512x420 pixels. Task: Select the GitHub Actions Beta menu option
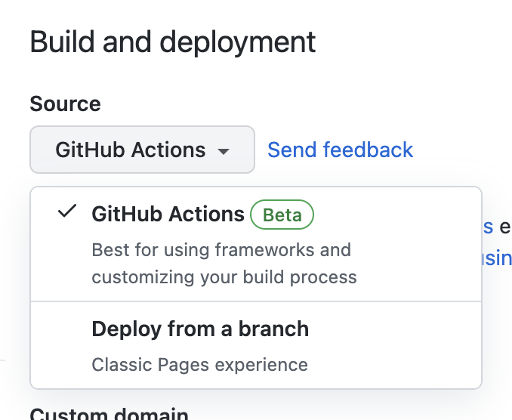(x=256, y=244)
